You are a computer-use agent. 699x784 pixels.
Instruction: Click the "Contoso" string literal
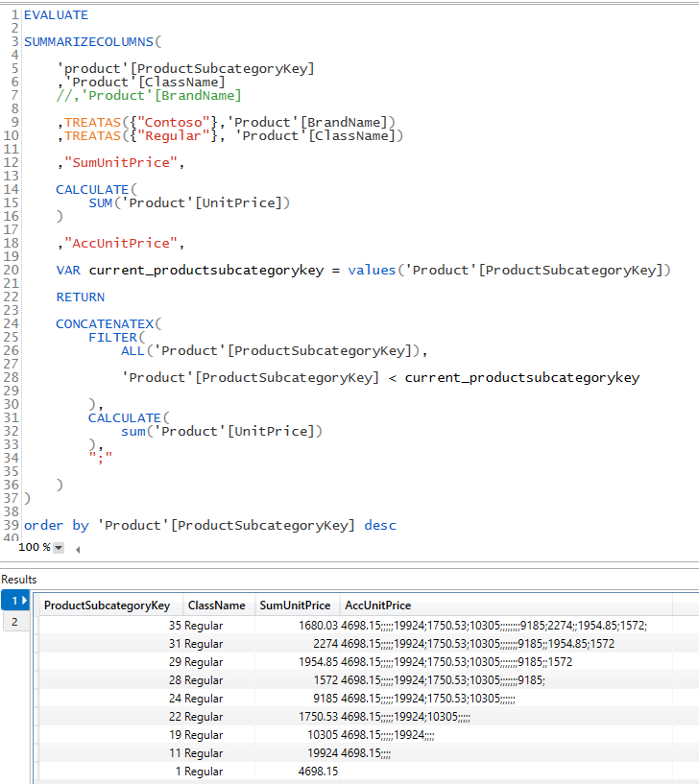[x=174, y=122]
